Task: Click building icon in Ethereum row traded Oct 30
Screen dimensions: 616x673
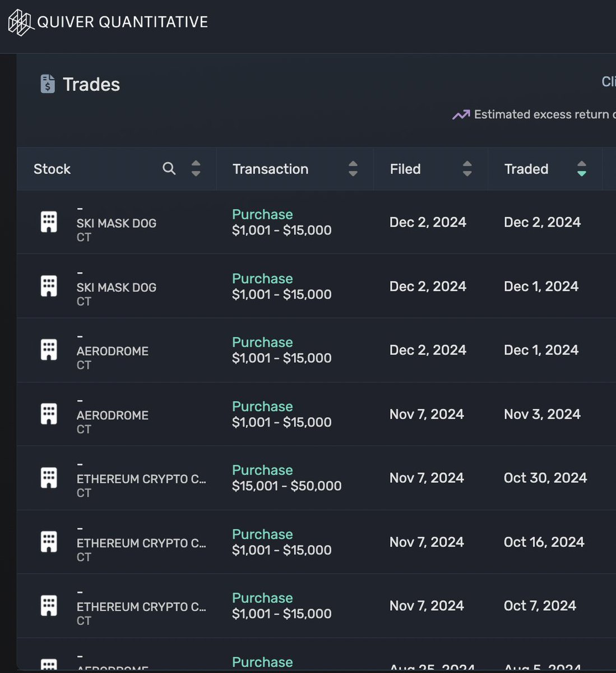Action: pyautogui.click(x=49, y=478)
